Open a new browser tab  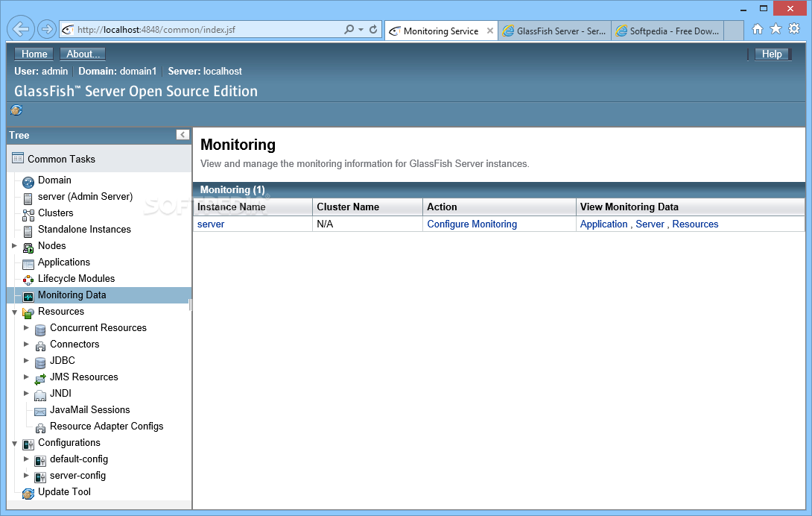(x=733, y=31)
